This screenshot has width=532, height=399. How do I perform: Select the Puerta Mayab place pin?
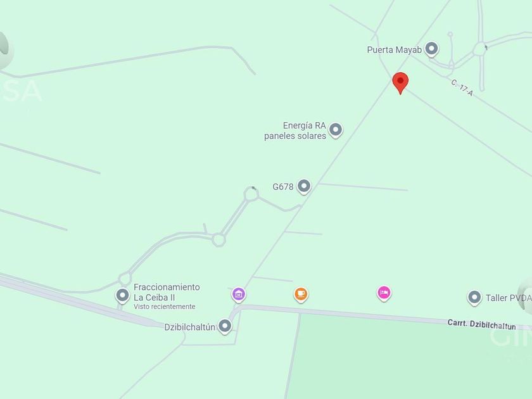[431, 49]
